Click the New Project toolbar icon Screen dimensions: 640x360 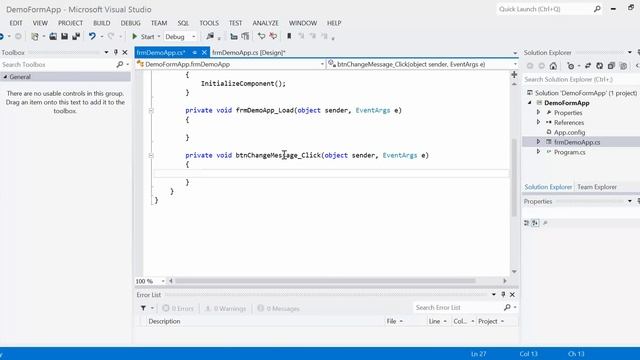35,36
